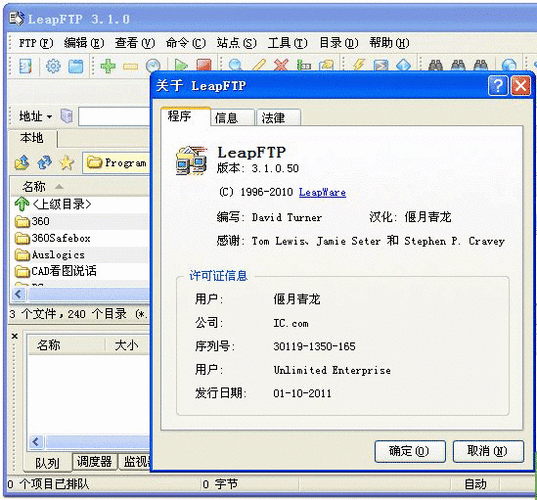Click the blue calendar scheduler toolbar icon
The height and width of the screenshot is (500, 537).
tap(76, 66)
